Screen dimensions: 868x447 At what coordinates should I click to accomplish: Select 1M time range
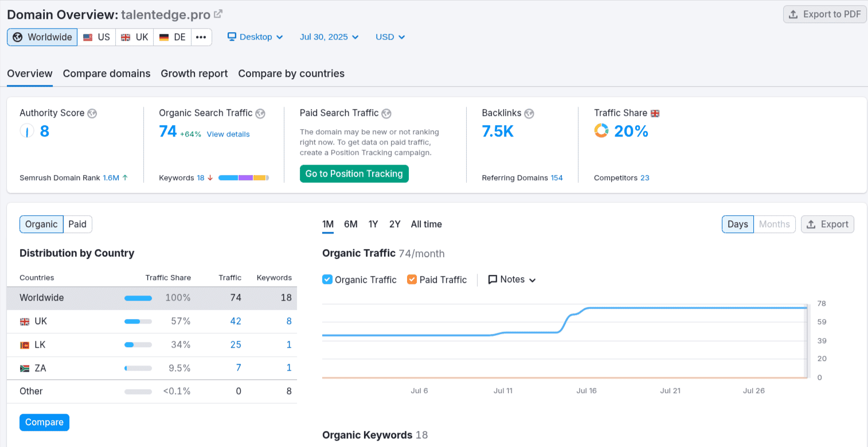coord(328,224)
